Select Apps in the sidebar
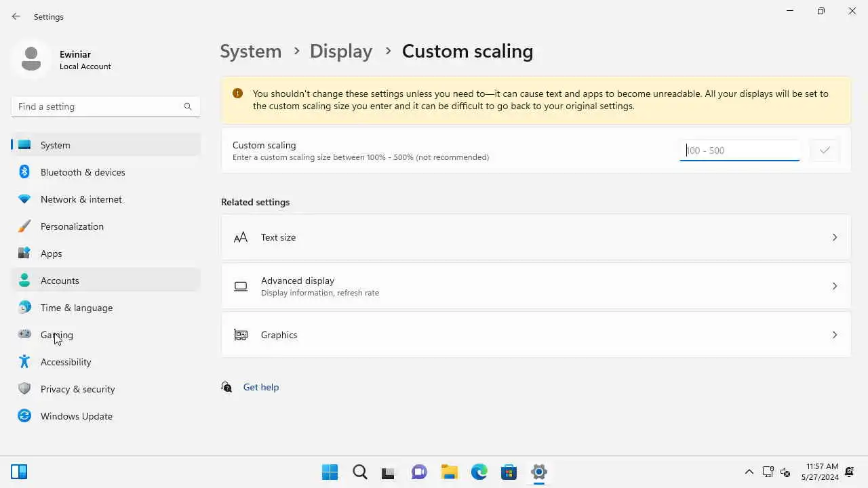The image size is (868, 488). point(51,253)
